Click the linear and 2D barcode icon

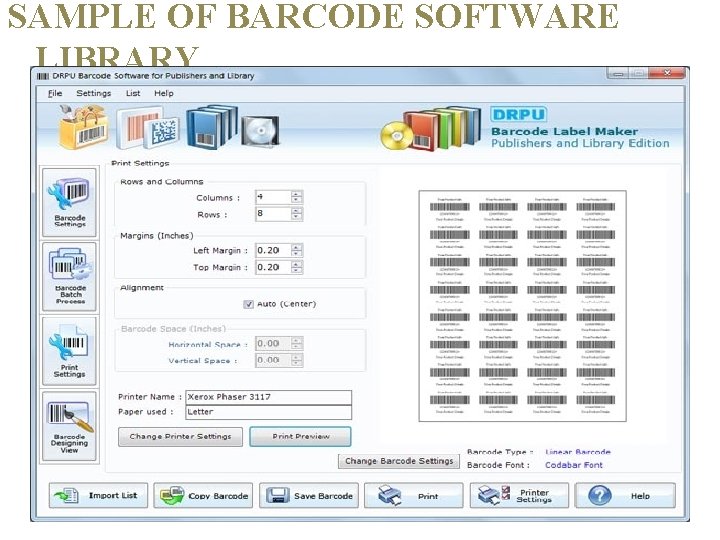click(x=147, y=128)
